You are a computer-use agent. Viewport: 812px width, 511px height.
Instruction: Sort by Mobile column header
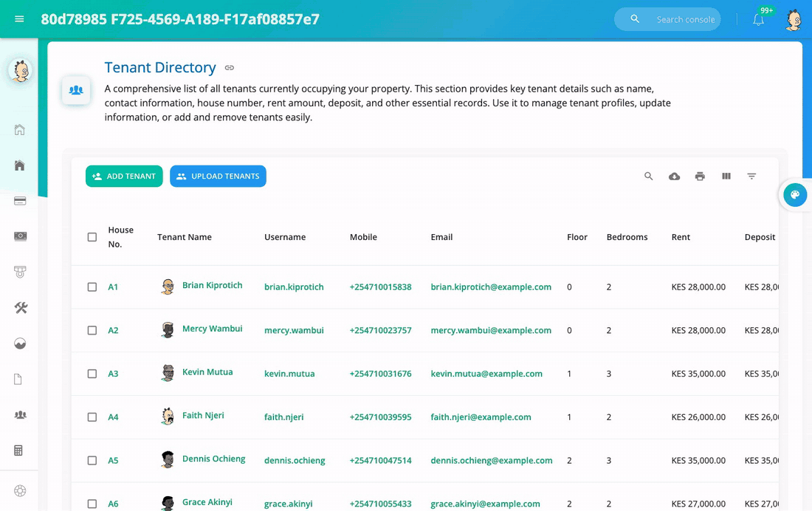[x=363, y=237]
